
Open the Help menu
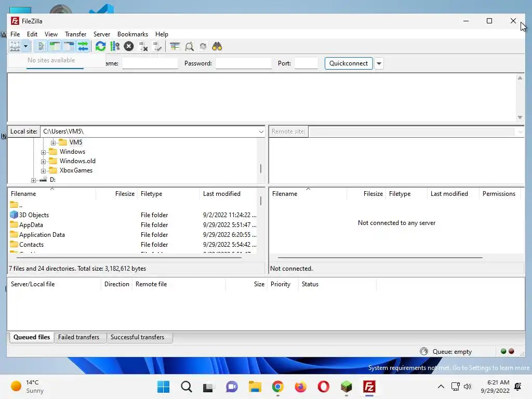coord(162,34)
